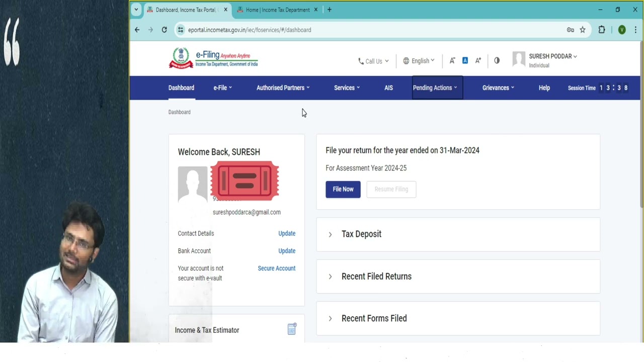Screen dimensions: 644x362
Task: Open the English language dropdown
Action: pos(419,61)
